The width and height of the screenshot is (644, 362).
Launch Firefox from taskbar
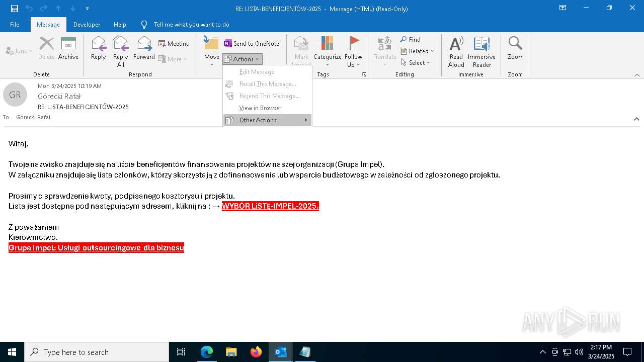pos(256,352)
